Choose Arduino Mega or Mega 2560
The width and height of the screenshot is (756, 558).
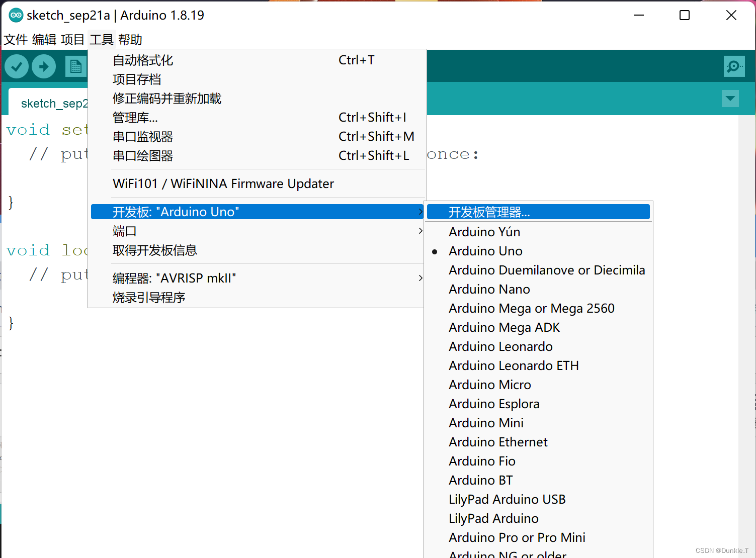[538, 308]
